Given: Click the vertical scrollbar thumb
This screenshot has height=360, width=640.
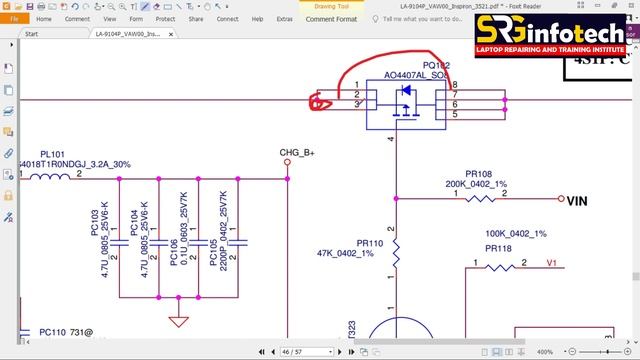Looking at the screenshot, I should click(x=636, y=276).
